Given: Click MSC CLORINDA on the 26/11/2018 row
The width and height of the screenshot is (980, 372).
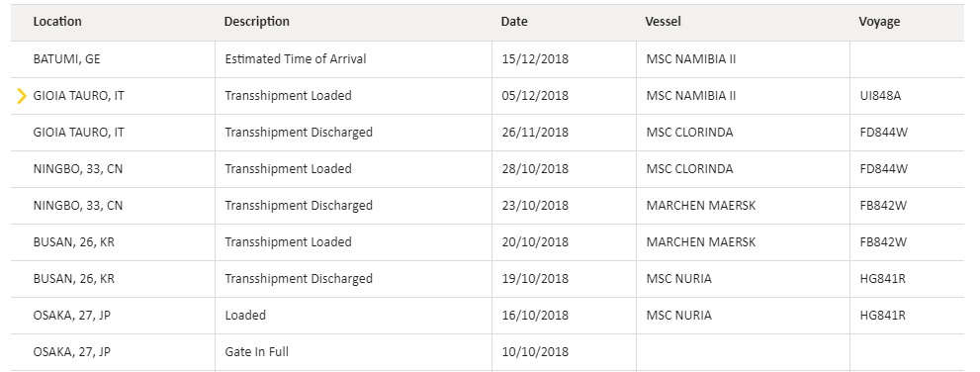Looking at the screenshot, I should click(690, 133).
